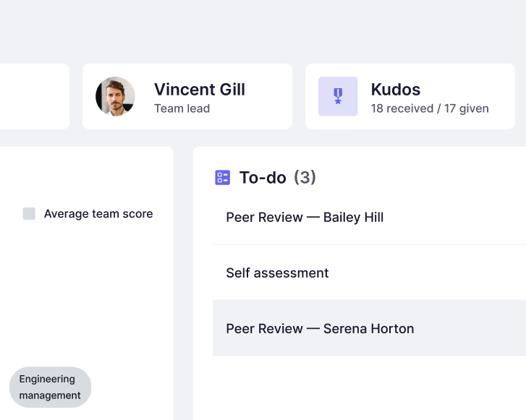Click the Team lead subtitle

182,109
